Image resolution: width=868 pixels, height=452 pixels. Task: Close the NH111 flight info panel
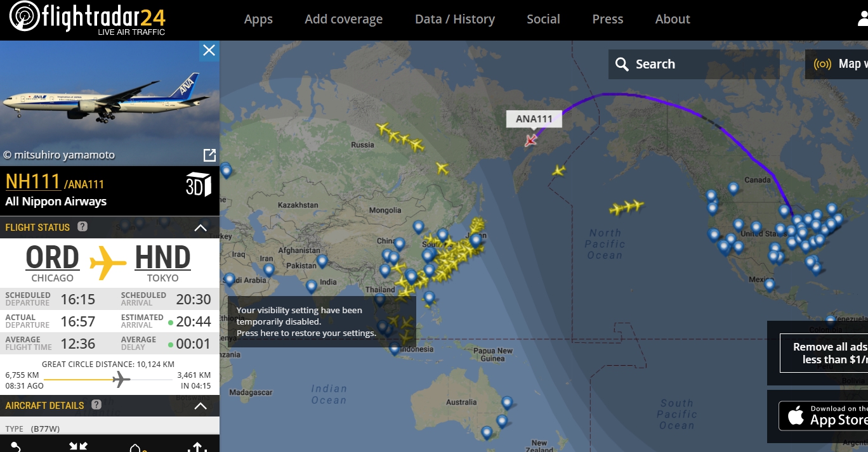click(209, 51)
